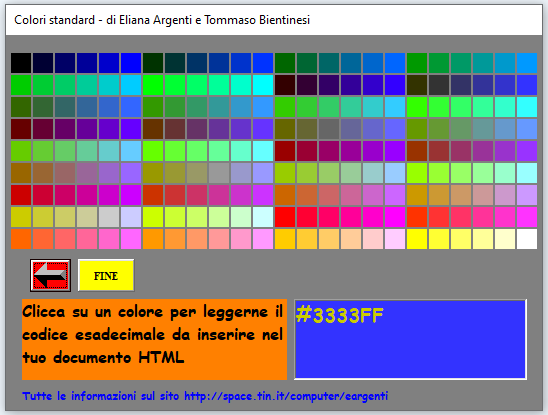Select the chartreuse swatch #66FF00
Screen dimensions: 548x415
(x=153, y=151)
